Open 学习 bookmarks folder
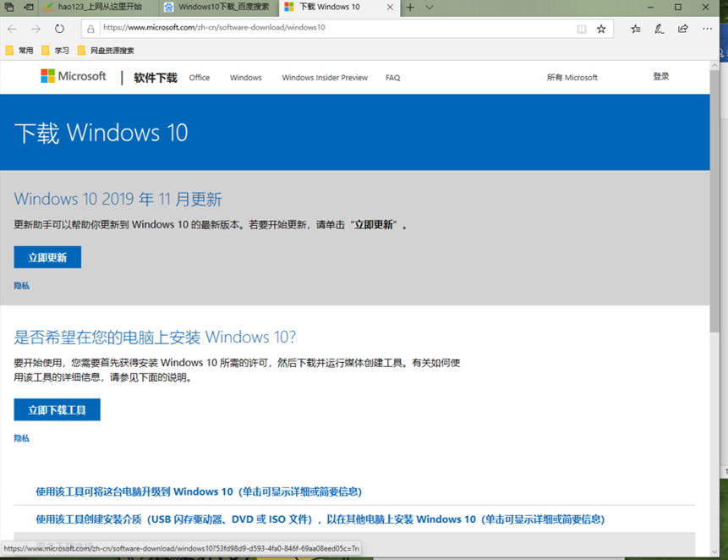 pyautogui.click(x=55, y=50)
